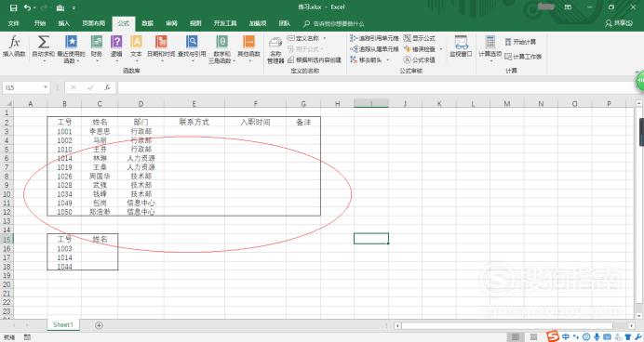Open the Watch Window (监视窗口)
The image size is (644, 342).
461,46
